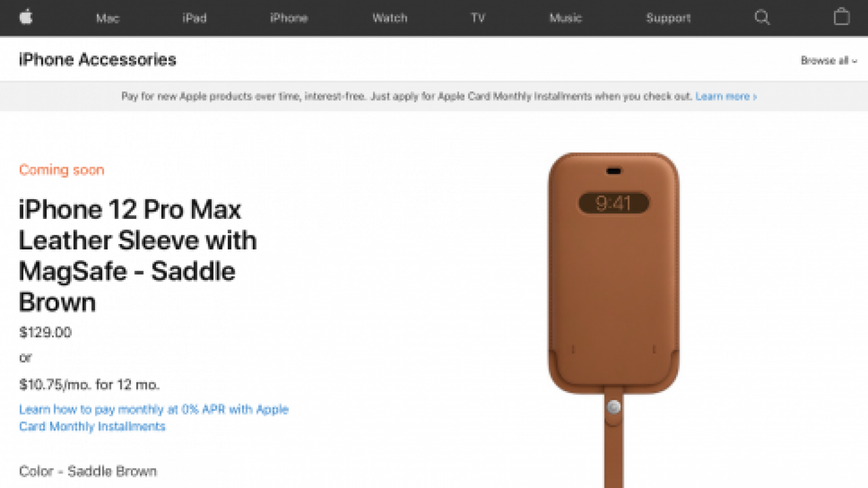Screen dimensions: 868x488
Task: Click the Coming soon label
Action: tap(62, 170)
